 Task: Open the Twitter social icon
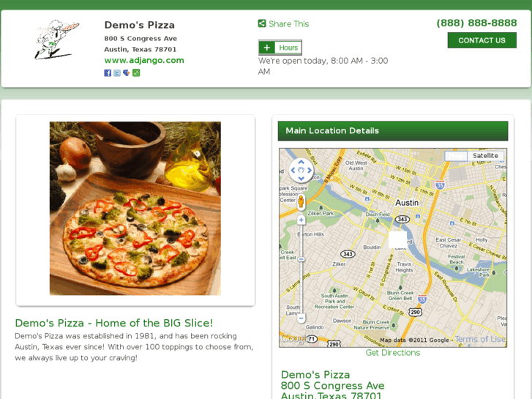pyautogui.click(x=117, y=73)
